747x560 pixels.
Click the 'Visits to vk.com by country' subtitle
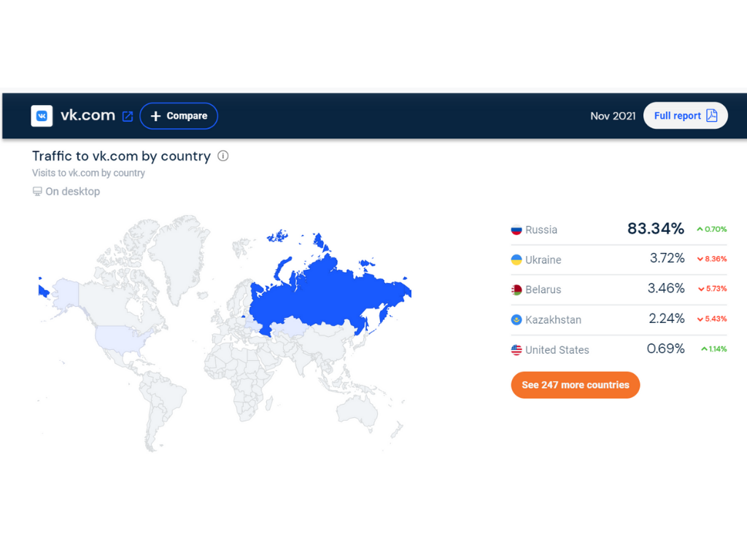88,173
